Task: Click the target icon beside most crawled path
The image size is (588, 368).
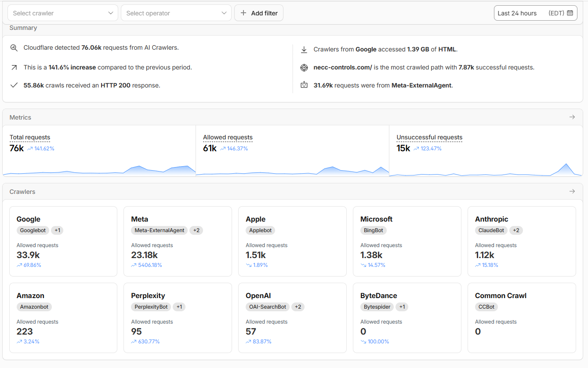Action: pyautogui.click(x=304, y=68)
